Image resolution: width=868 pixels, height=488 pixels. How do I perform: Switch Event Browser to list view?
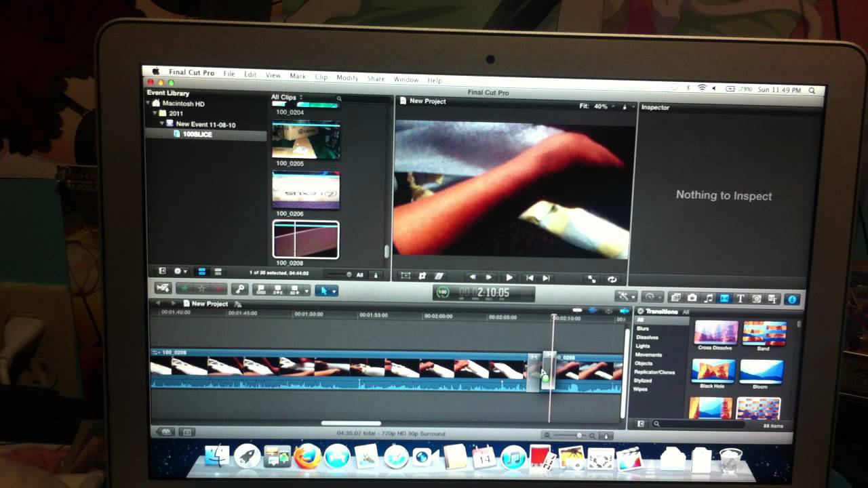point(217,271)
